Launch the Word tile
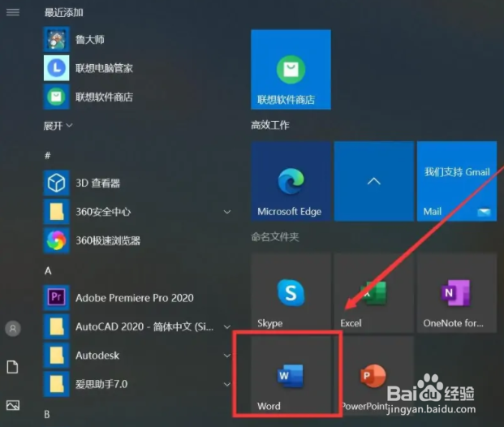This screenshot has width=504, height=427. pos(291,375)
